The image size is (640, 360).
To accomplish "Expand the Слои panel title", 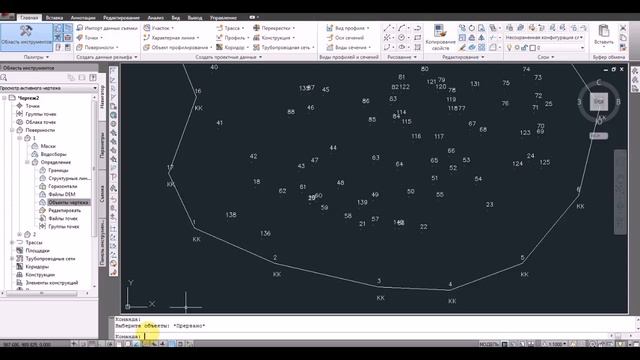I will 546,57.
